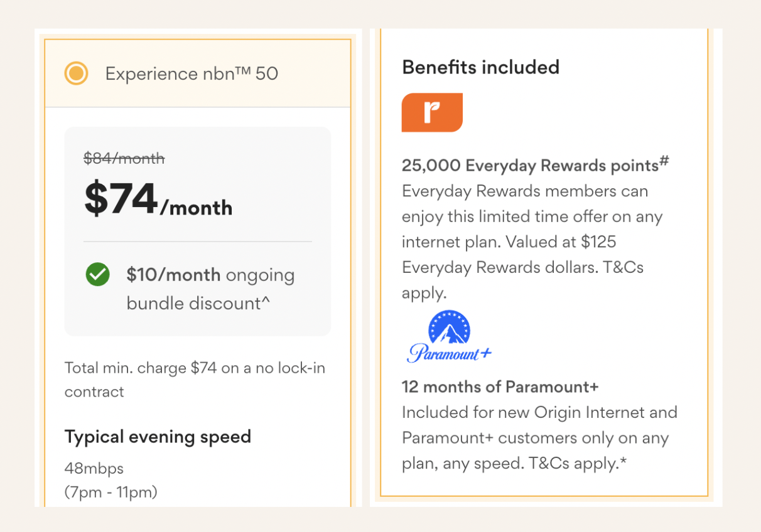761x532 pixels.
Task: Click the $10/month ongoing bundle discount text
Action: [210, 289]
